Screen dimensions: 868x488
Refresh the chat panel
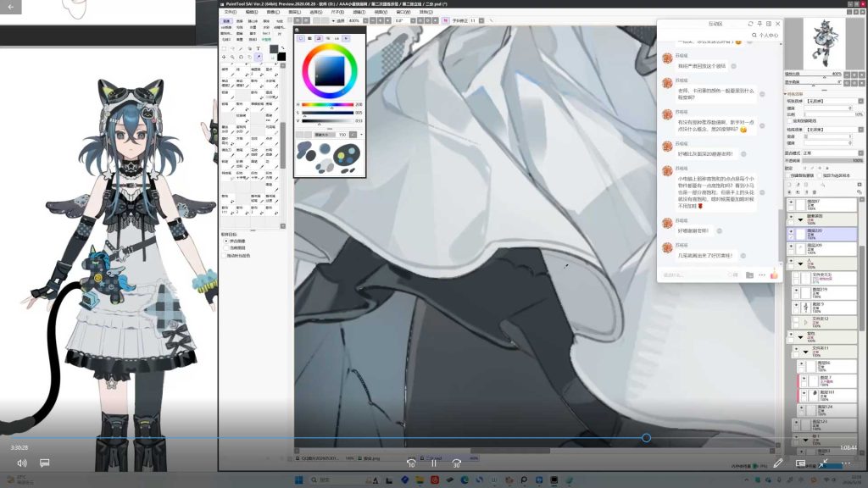tap(751, 24)
